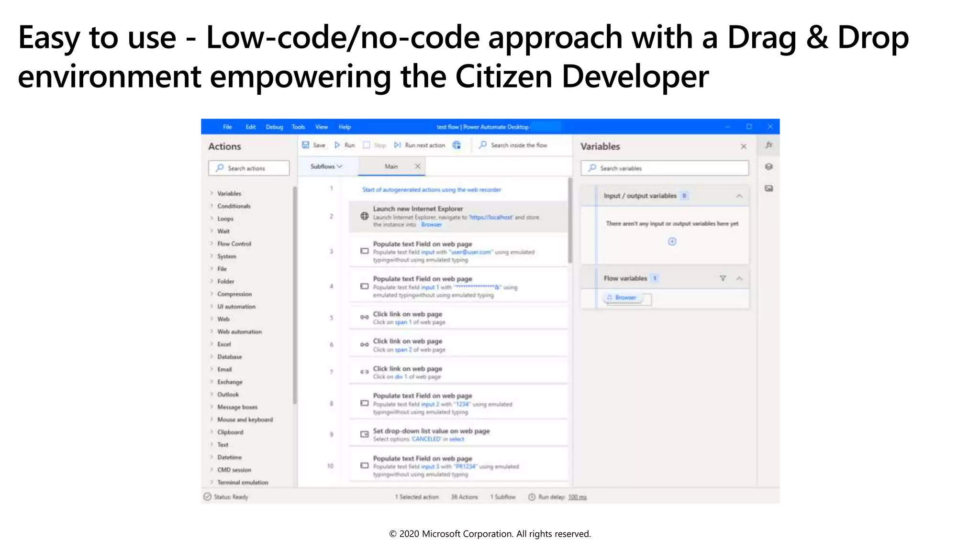The width and height of the screenshot is (980, 551).
Task: Expand the Database actions group
Action: 212,357
